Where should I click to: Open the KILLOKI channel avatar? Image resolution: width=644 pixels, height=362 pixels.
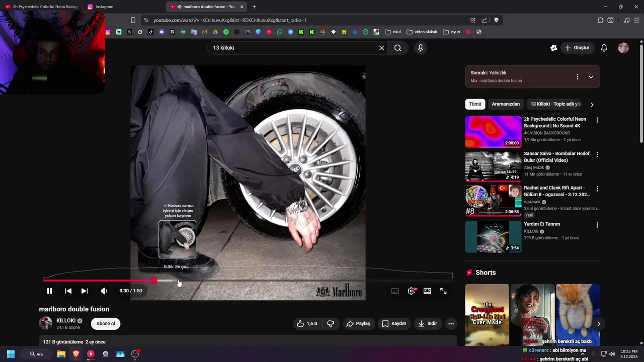(46, 323)
